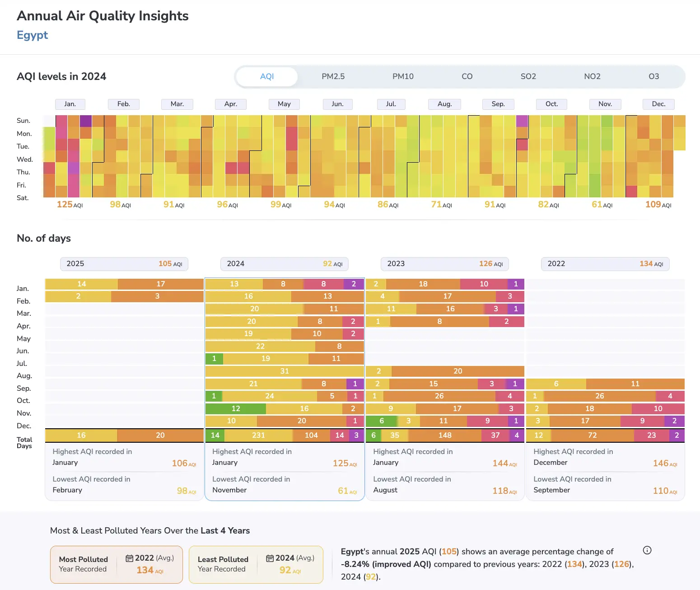
Task: Click 2024 January purple segment with 2
Action: click(x=354, y=284)
